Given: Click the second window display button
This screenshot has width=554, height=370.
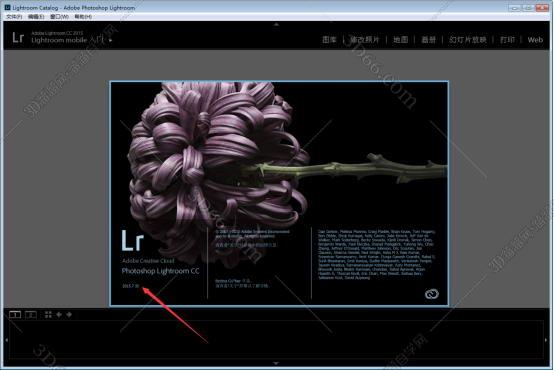Looking at the screenshot, I should (31, 314).
